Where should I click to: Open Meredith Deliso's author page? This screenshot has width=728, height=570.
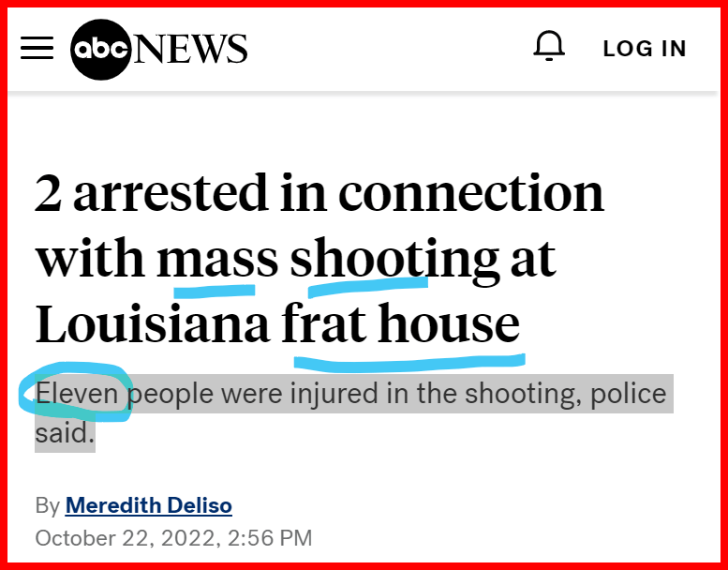click(x=149, y=506)
